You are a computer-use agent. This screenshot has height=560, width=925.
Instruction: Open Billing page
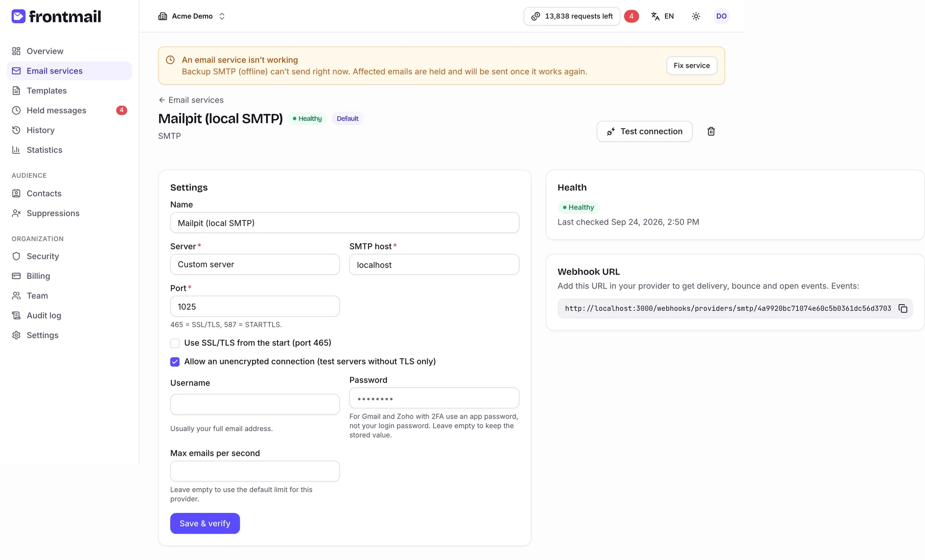[69, 276]
